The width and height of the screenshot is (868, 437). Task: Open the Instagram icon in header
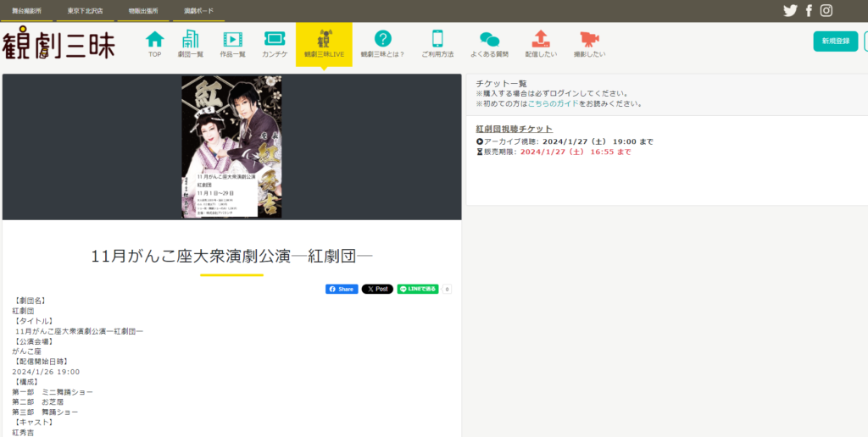tap(826, 10)
